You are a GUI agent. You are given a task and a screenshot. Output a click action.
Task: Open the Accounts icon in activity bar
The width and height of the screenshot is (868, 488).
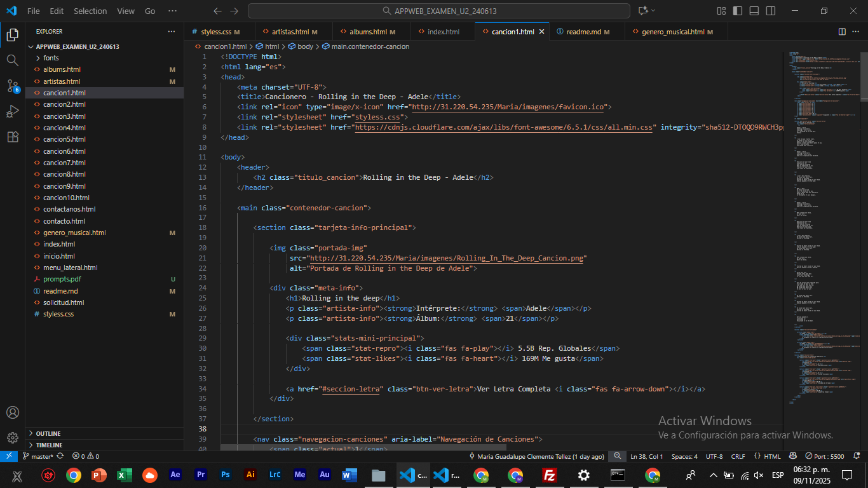tap(12, 412)
